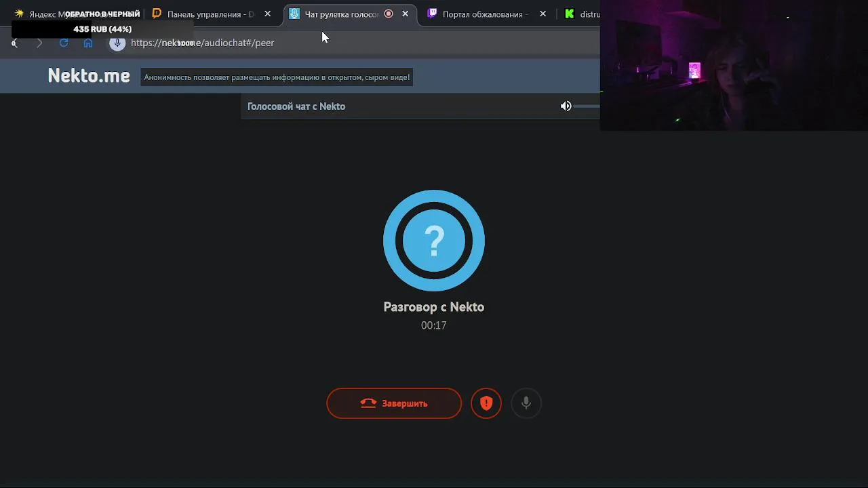
Task: Click the Завершить end call button
Action: (x=394, y=403)
